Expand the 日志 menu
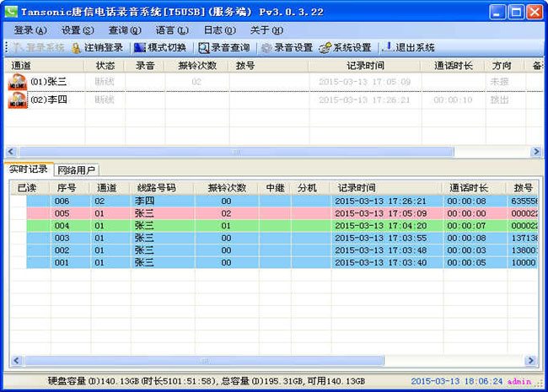 (x=218, y=30)
